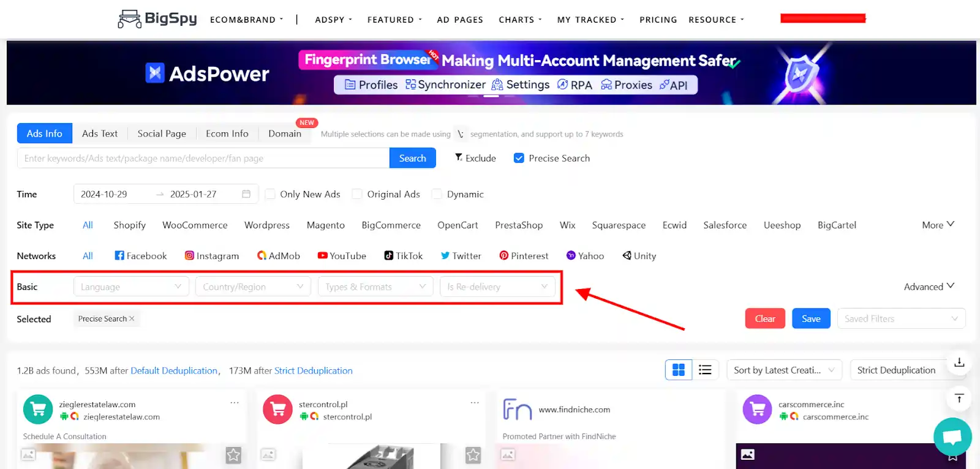
Task: Toggle the Precise Search checkbox
Action: click(519, 158)
